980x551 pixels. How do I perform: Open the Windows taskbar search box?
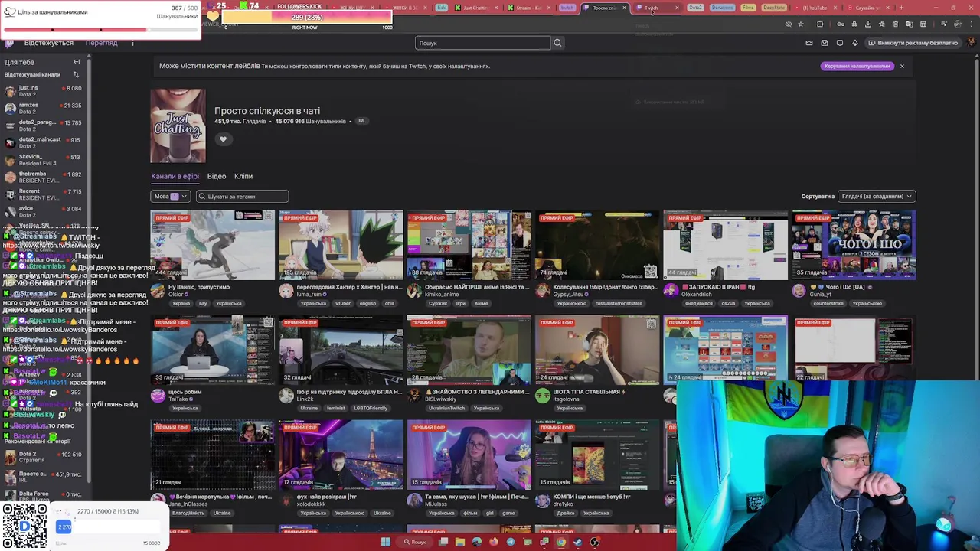coord(416,542)
